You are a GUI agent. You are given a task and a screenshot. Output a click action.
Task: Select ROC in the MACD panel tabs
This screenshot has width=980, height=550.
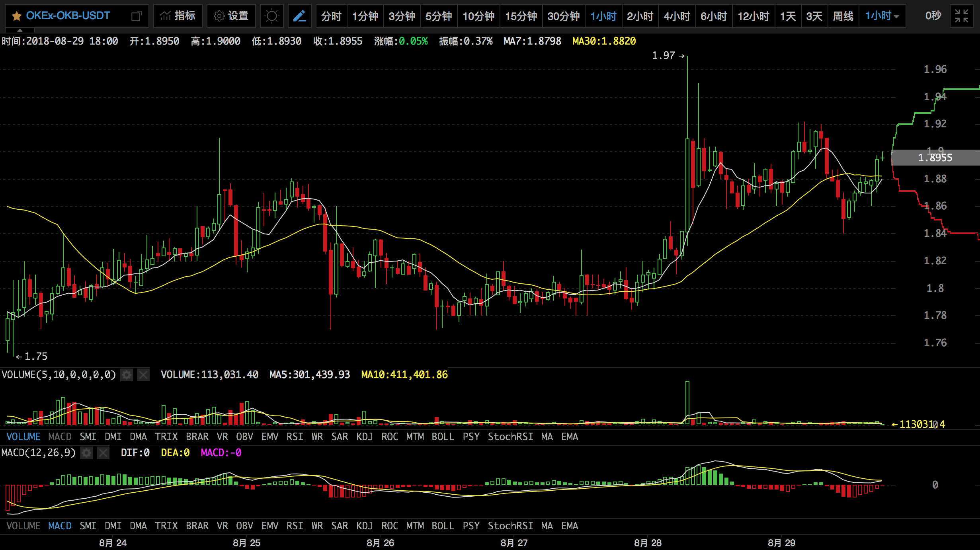390,526
